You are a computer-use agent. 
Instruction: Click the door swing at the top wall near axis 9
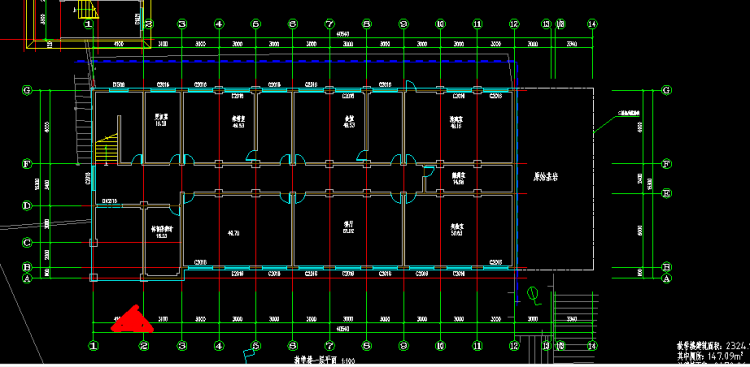(x=410, y=86)
